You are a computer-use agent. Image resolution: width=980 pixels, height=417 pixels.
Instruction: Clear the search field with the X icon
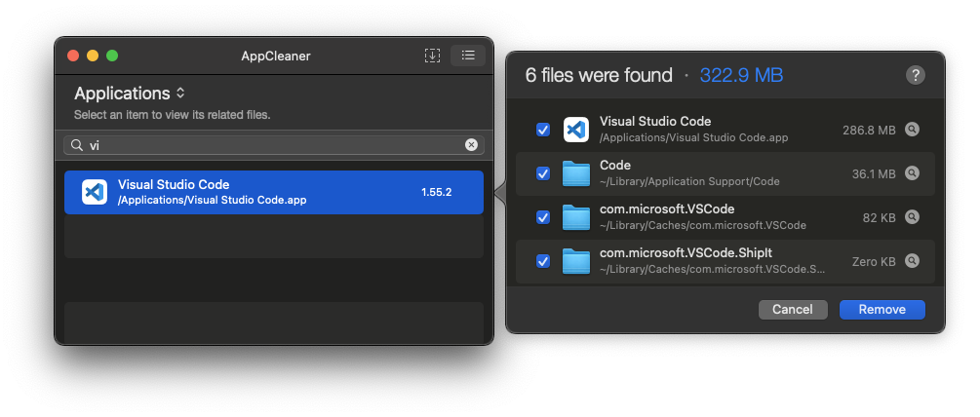click(471, 145)
